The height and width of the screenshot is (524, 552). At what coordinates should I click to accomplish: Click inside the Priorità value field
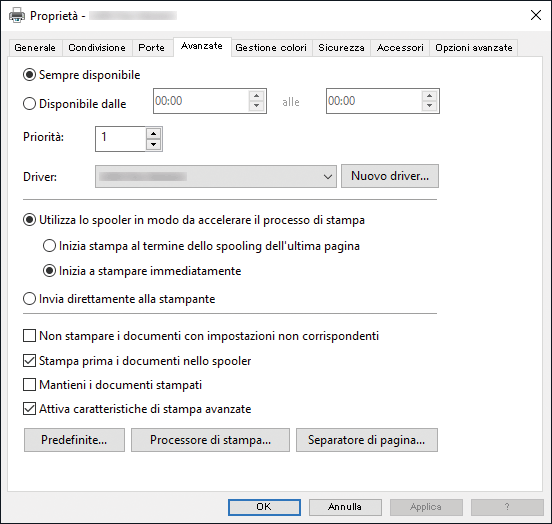120,139
